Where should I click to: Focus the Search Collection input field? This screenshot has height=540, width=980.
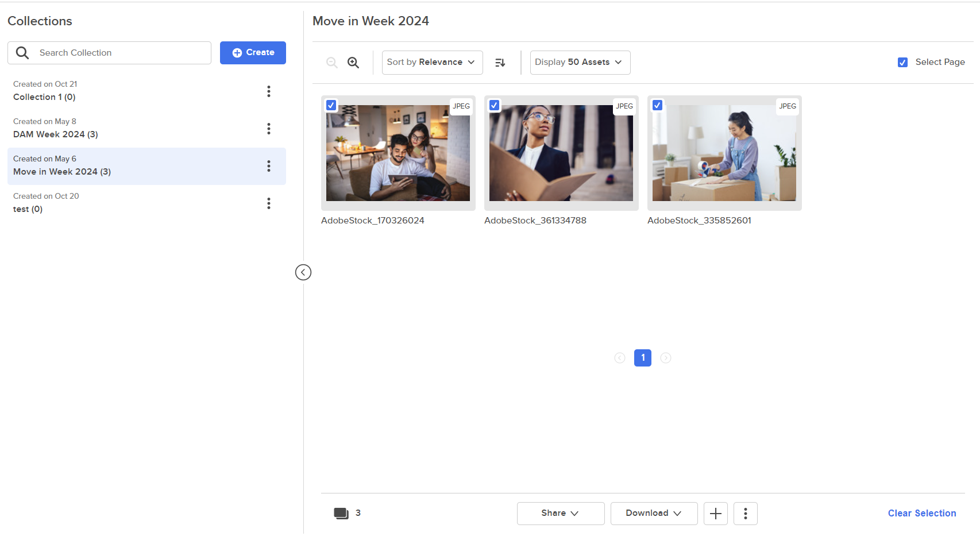click(109, 53)
